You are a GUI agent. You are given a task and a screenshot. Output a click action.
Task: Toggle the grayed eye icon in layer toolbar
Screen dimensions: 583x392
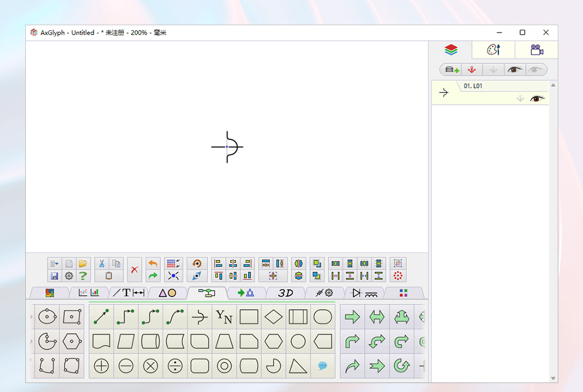pos(535,69)
